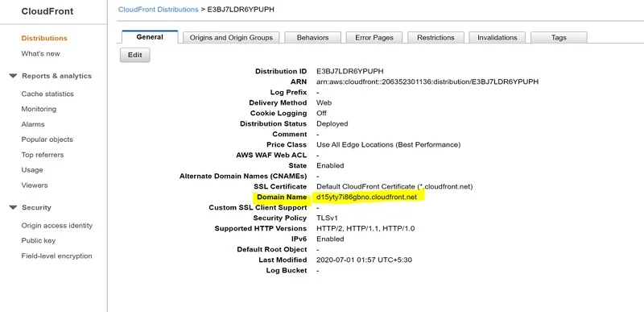Screen dimensions: 644x312
Task: Open the Behaviors tab
Action: [312, 37]
